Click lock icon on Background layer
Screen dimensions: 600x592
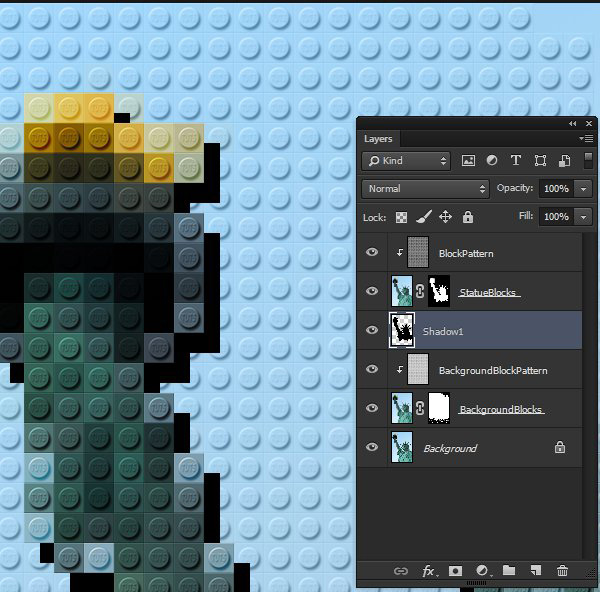coord(559,447)
